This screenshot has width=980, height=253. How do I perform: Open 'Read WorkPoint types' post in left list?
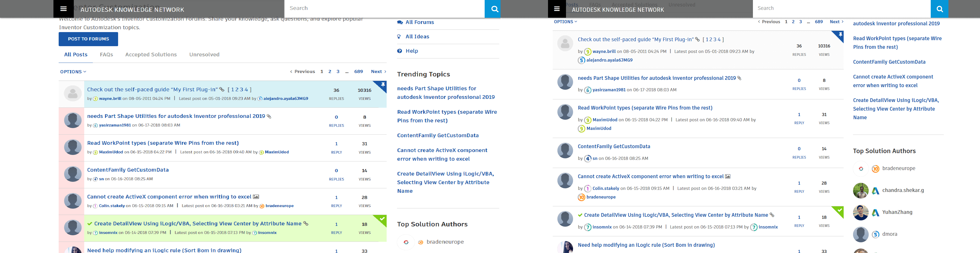pyautogui.click(x=163, y=143)
